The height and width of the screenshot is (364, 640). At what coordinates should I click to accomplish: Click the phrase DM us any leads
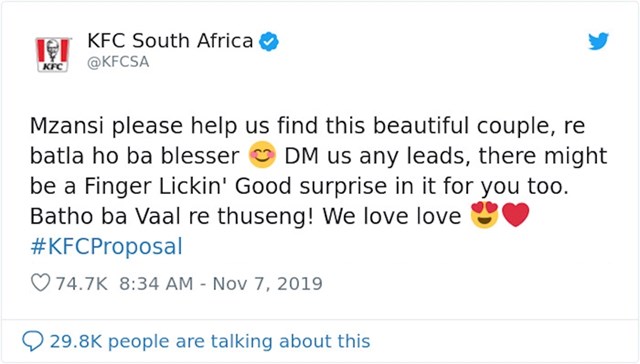(376, 156)
